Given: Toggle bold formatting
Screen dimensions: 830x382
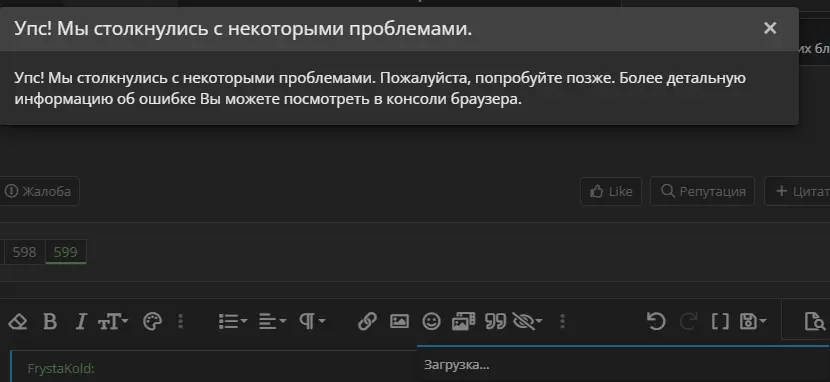Looking at the screenshot, I should 50,321.
